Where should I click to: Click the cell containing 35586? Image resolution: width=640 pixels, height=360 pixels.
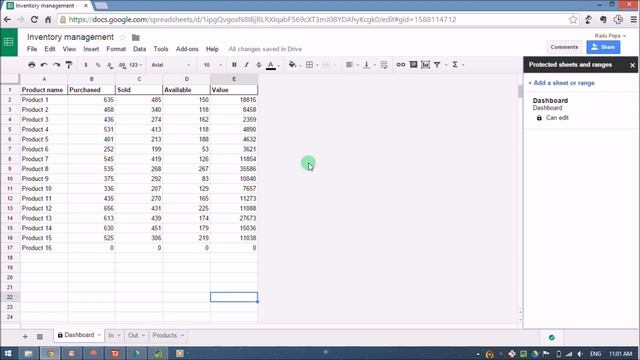click(234, 169)
